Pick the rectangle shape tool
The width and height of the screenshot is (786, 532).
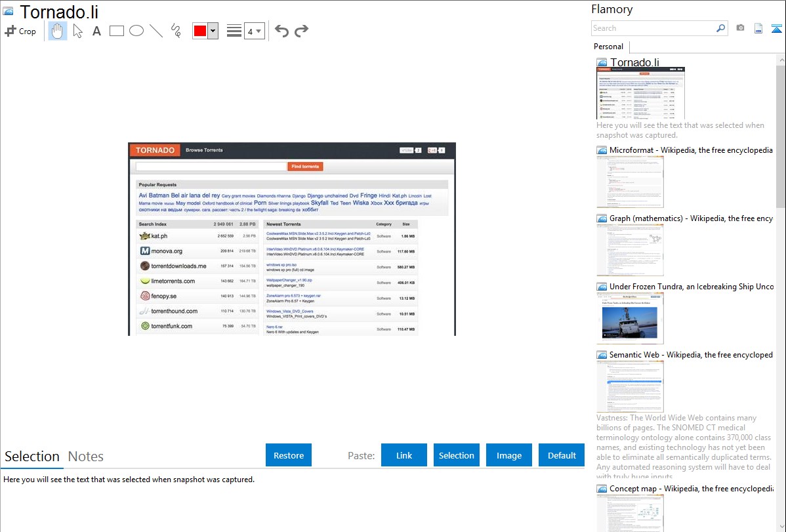[117, 31]
